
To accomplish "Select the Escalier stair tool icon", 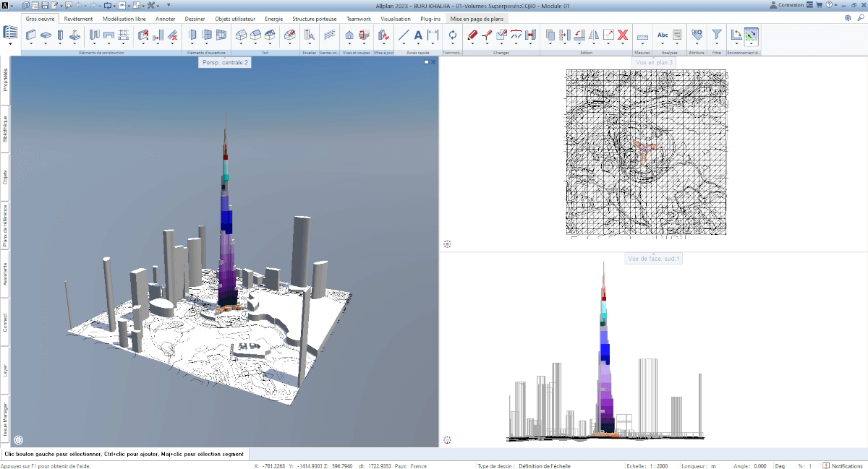I will pos(309,34).
